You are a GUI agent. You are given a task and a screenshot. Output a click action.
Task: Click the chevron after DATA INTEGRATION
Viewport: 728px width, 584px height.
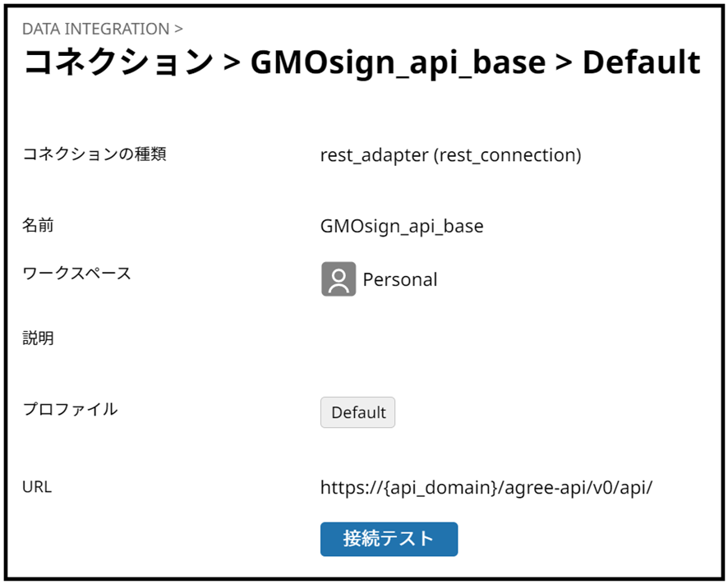[x=178, y=29]
